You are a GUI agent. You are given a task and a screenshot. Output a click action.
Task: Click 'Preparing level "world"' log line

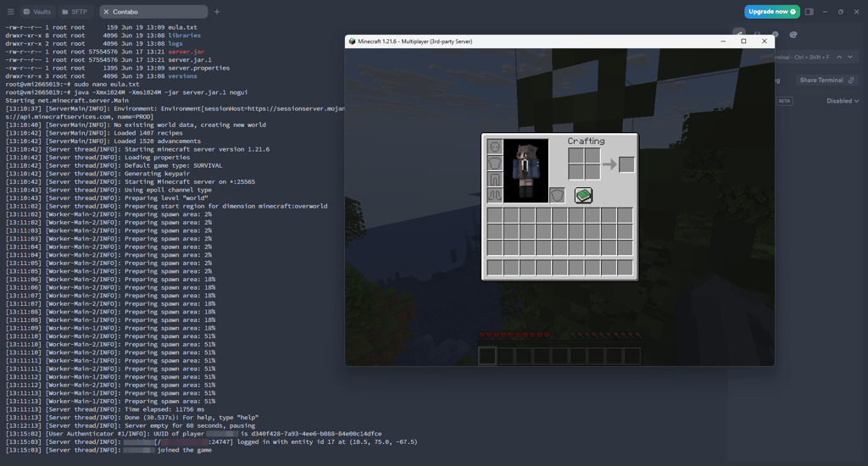tap(107, 198)
